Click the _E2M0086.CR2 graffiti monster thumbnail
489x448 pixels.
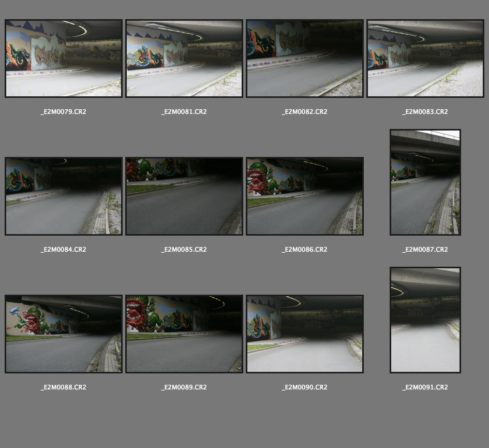[305, 196]
